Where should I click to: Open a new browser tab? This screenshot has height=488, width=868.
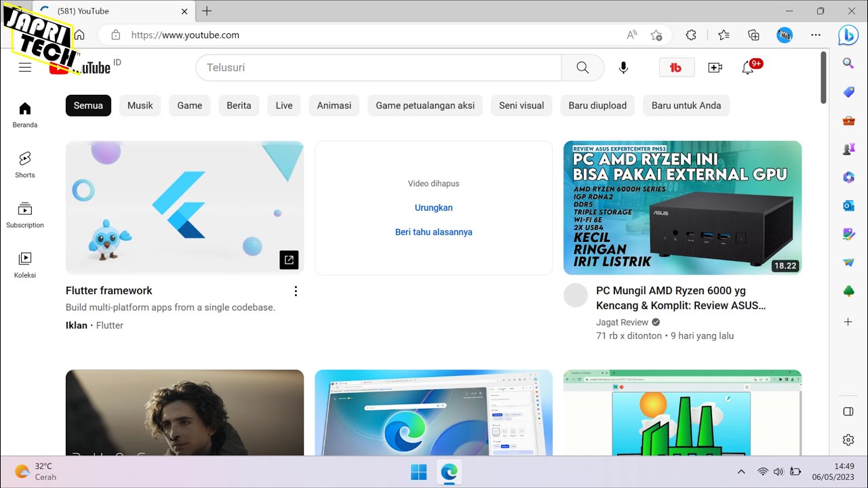point(207,11)
